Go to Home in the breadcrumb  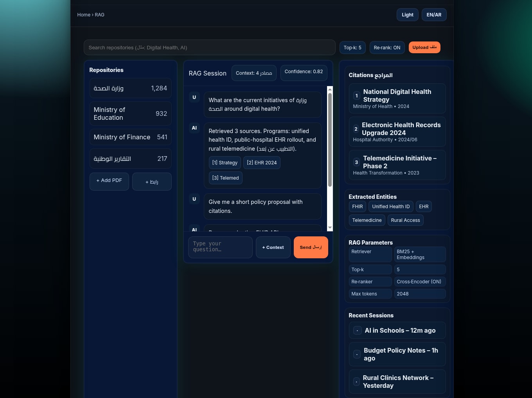pos(84,15)
